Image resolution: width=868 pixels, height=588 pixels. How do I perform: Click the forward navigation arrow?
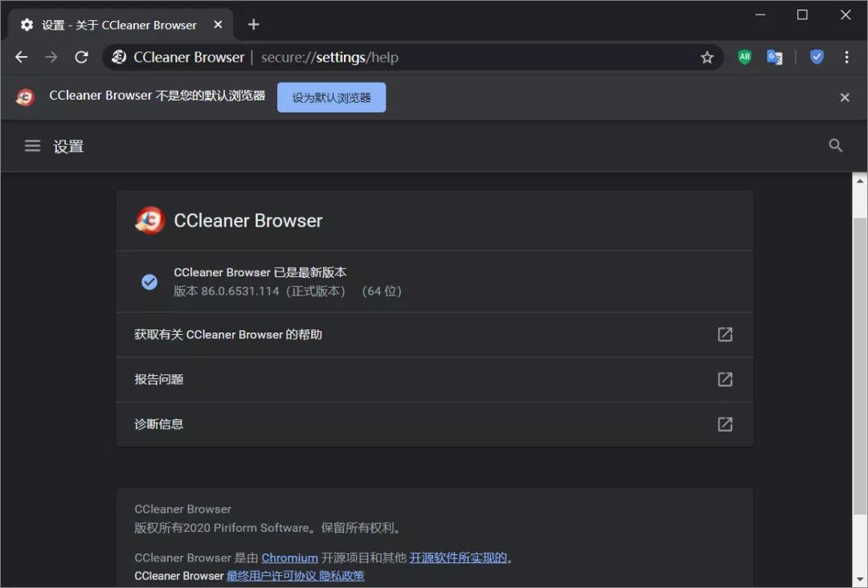pos(51,57)
